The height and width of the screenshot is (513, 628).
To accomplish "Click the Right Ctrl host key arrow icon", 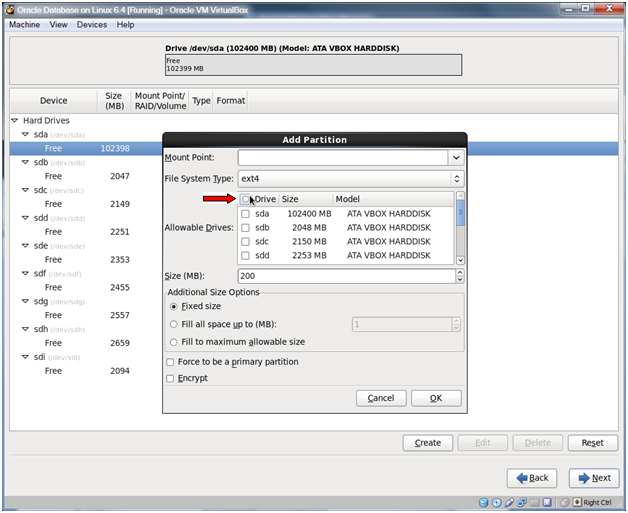I will point(576,503).
